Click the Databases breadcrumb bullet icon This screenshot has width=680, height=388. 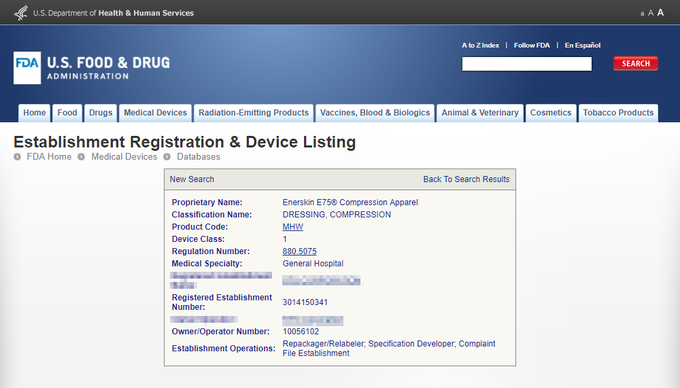coord(167,157)
